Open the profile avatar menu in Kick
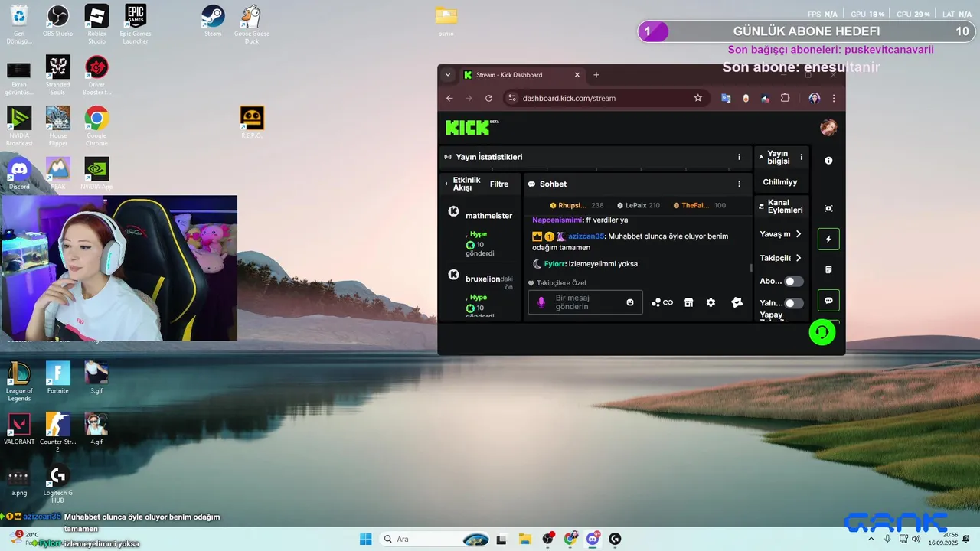The image size is (980, 551). [x=828, y=128]
